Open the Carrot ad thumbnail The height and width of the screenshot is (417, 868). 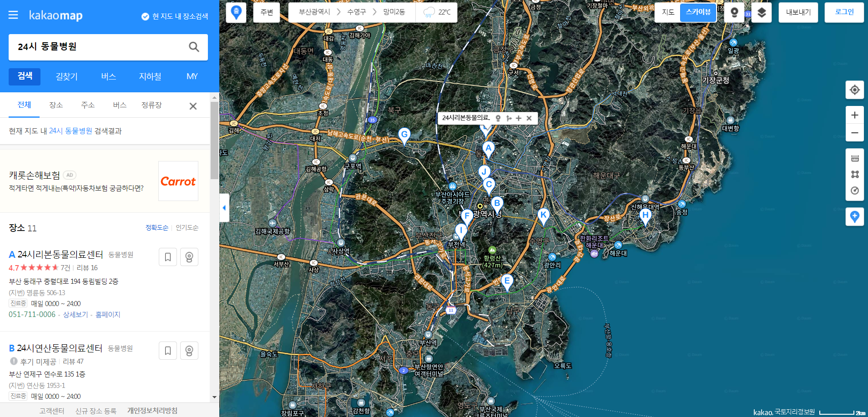tap(178, 181)
